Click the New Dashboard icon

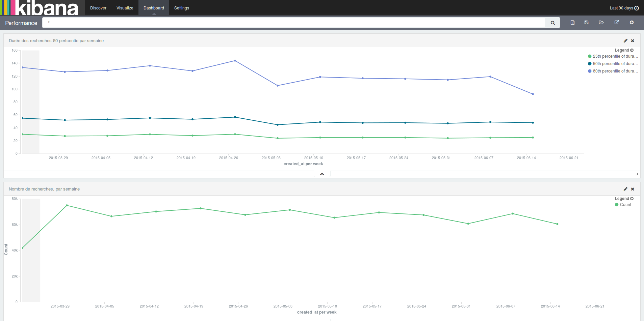click(x=572, y=23)
